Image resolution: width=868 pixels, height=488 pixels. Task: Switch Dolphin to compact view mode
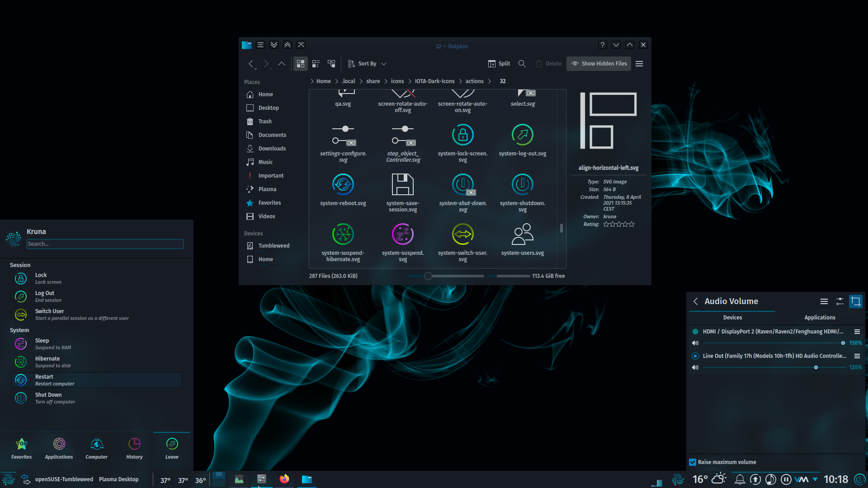[x=316, y=64]
